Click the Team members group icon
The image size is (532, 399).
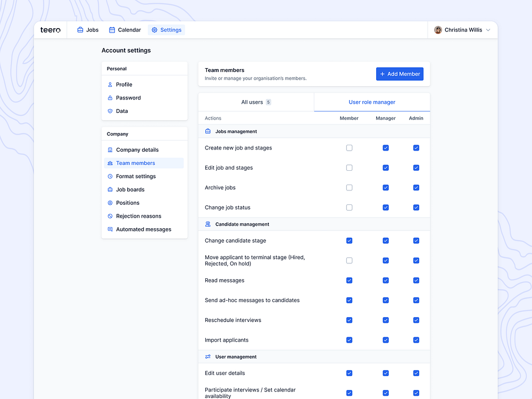[110, 163]
